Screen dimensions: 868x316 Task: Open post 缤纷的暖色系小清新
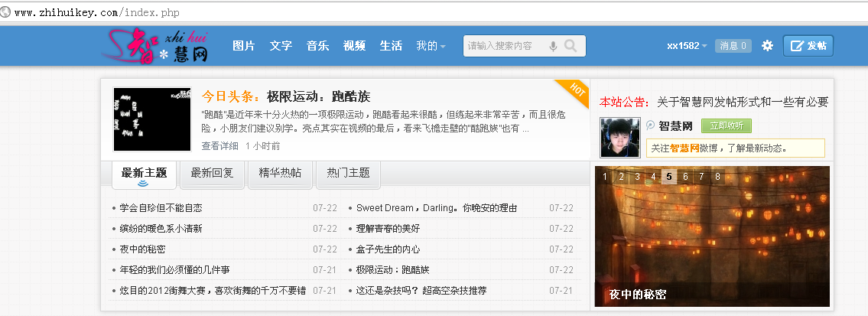click(x=161, y=229)
